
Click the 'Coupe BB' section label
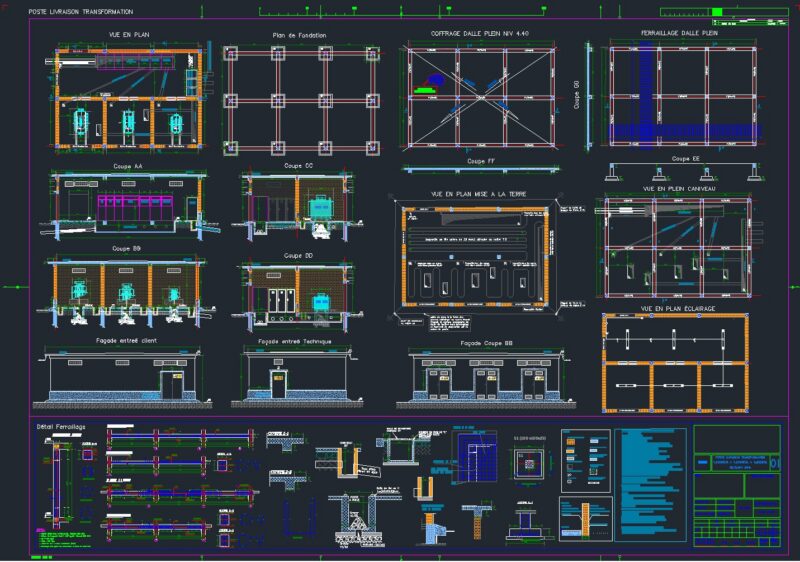click(127, 248)
